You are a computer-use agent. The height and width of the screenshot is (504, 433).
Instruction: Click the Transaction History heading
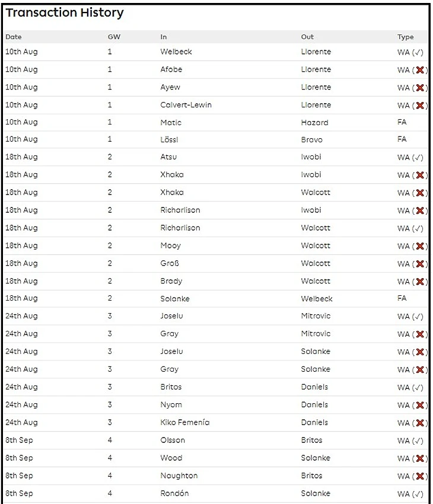(65, 12)
